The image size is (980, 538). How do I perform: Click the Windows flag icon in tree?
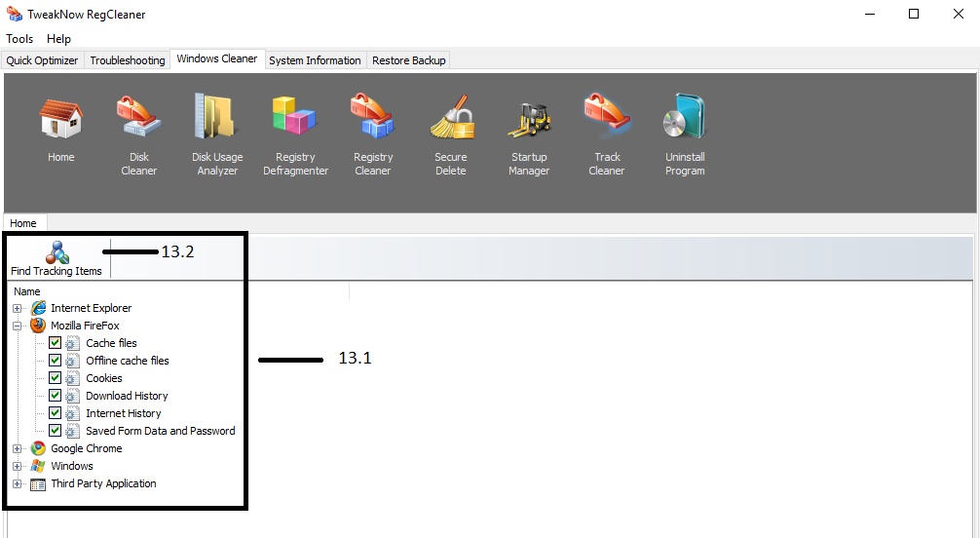coord(38,466)
